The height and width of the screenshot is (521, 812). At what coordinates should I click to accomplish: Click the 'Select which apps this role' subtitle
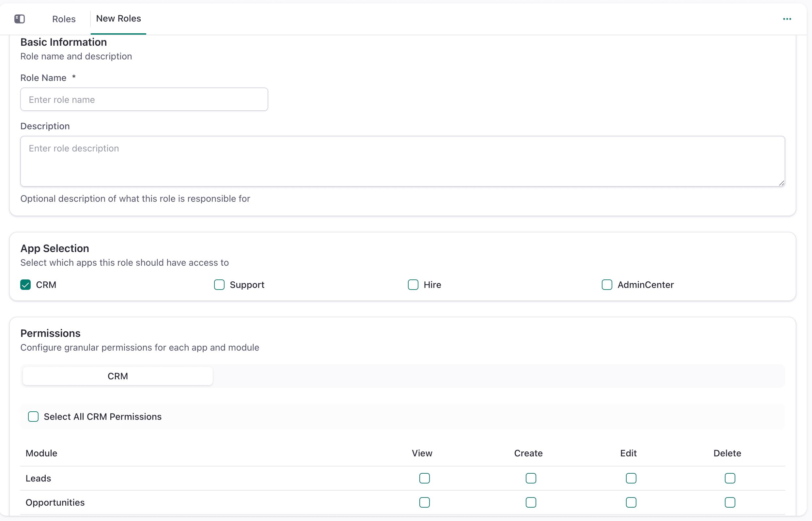(124, 263)
